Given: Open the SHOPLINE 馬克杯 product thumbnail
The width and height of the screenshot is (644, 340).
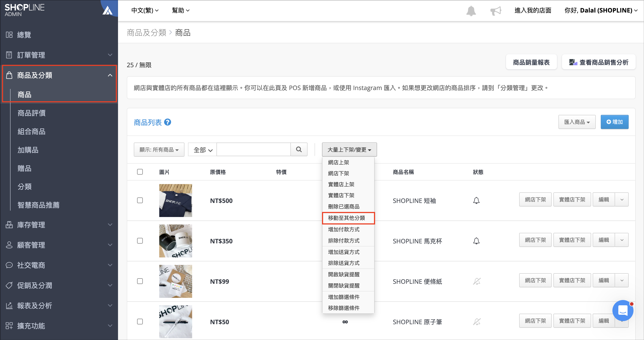Looking at the screenshot, I should point(175,241).
